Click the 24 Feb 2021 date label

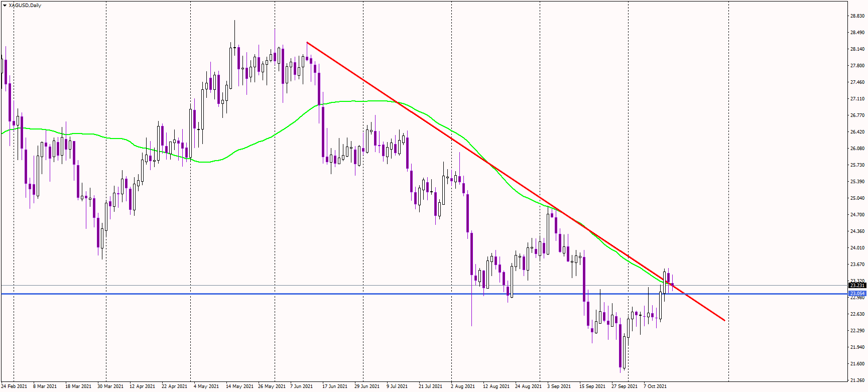pyautogui.click(x=15, y=386)
